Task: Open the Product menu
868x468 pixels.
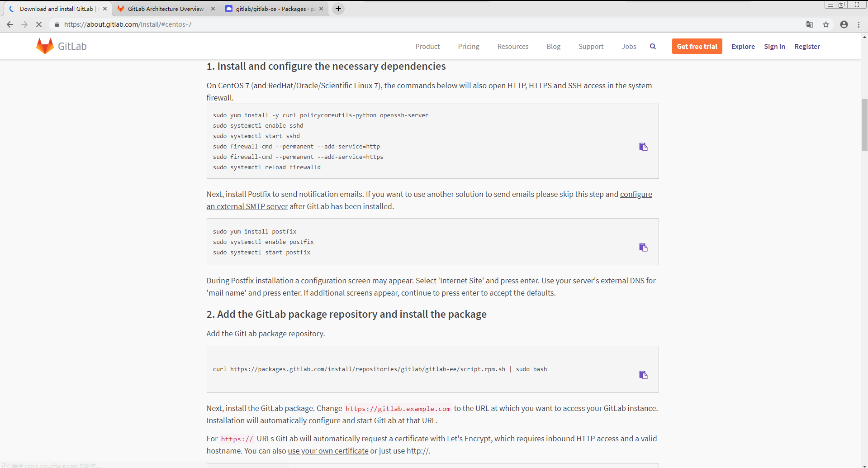Action: 427,46
